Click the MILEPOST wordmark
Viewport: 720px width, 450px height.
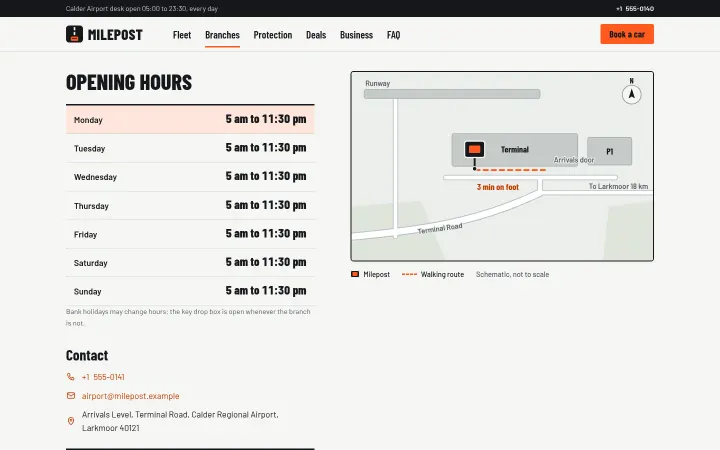tap(115, 35)
